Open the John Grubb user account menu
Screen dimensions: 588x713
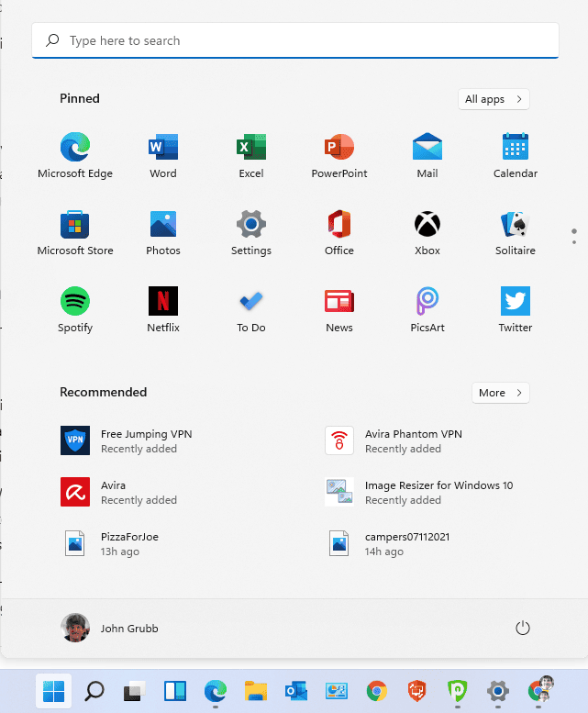click(x=109, y=628)
